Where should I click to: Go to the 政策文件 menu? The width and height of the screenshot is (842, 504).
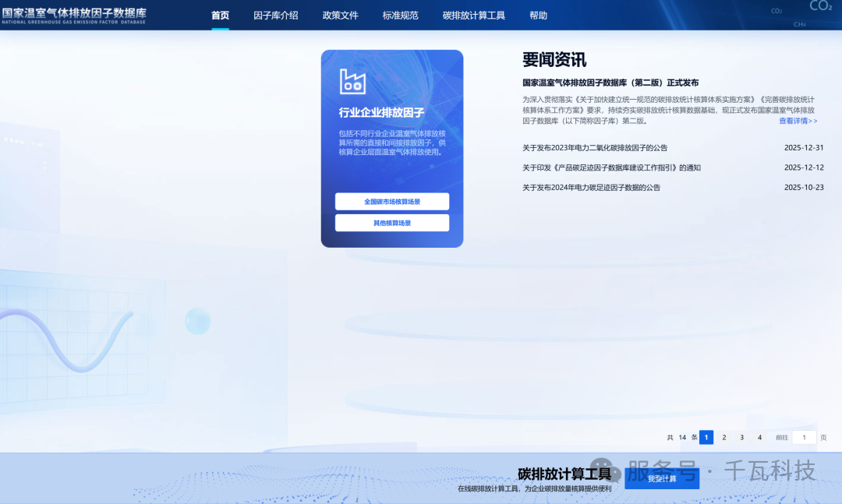[340, 16]
